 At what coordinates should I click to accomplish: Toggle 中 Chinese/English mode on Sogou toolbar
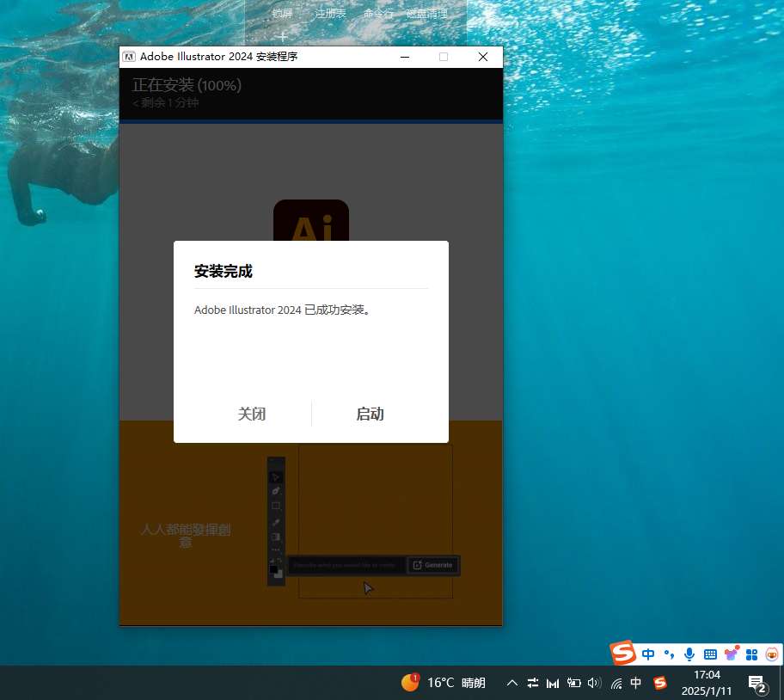click(648, 654)
